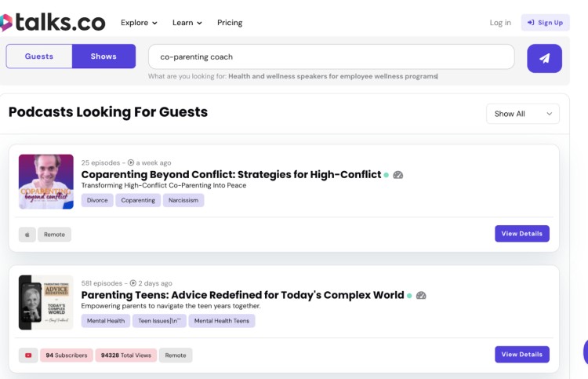Click gauge icon beside Coparenting Beyond Conflict title
The height and width of the screenshot is (379, 588).
point(397,175)
